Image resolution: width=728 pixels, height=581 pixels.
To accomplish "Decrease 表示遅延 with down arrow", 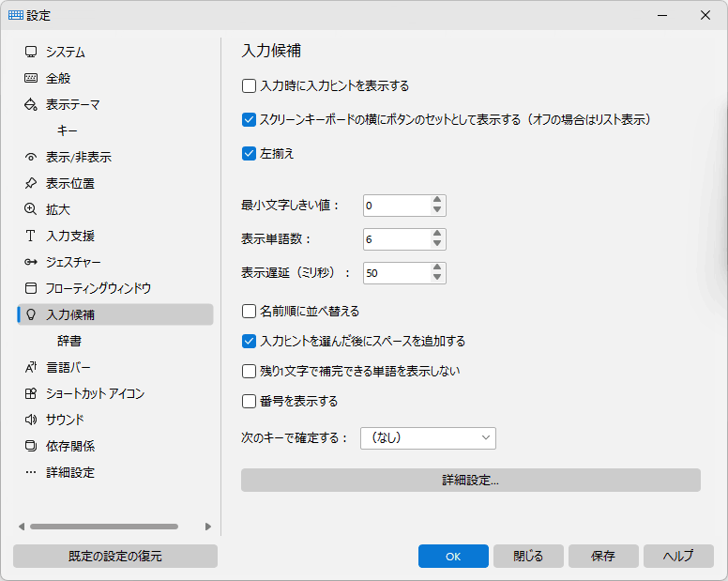I will click(437, 278).
